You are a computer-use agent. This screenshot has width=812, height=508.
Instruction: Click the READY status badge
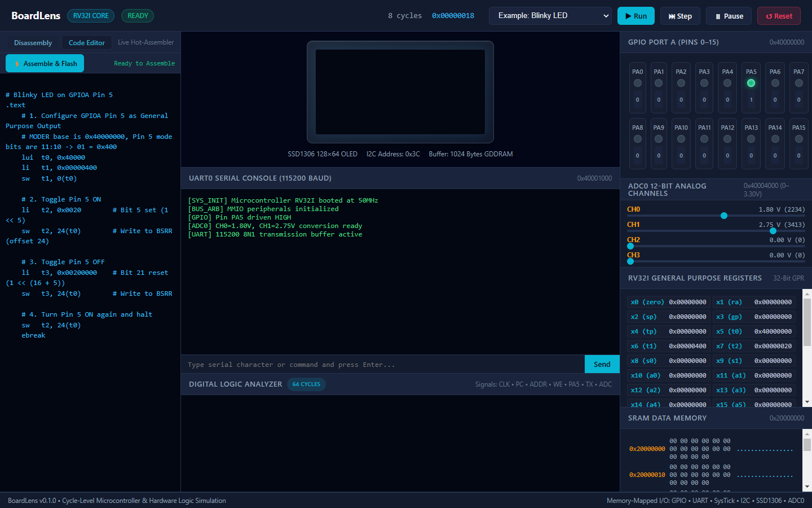[x=138, y=16]
